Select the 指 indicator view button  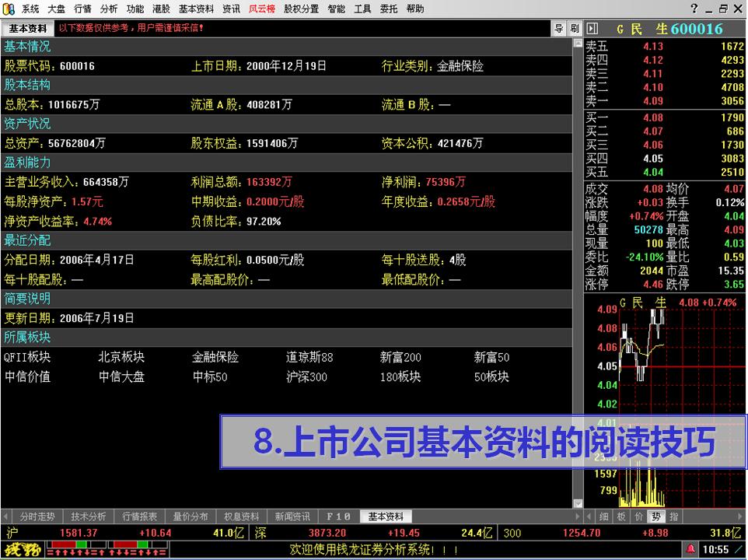tap(673, 516)
